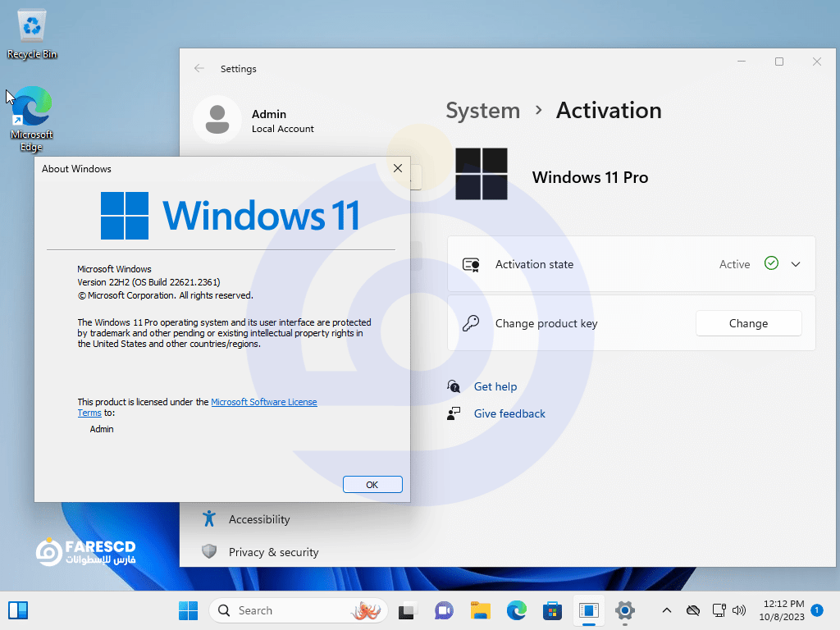Open the Start menu
840x630 pixels.
[x=188, y=610]
